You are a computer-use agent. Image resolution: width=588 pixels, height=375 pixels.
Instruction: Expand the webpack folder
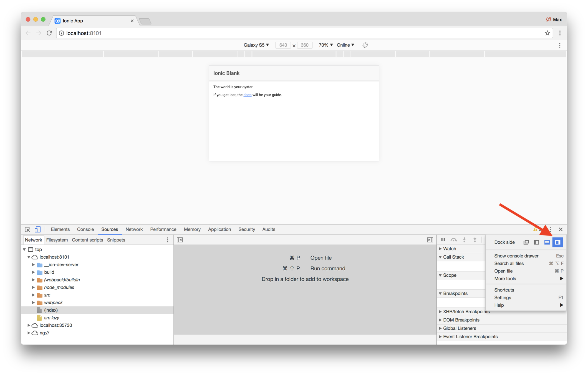coord(33,302)
